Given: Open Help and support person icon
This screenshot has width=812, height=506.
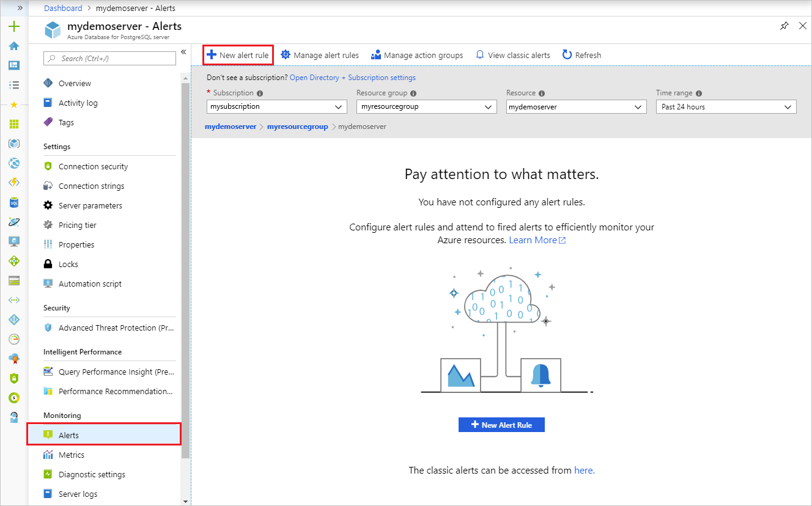Looking at the screenshot, I should 14,417.
